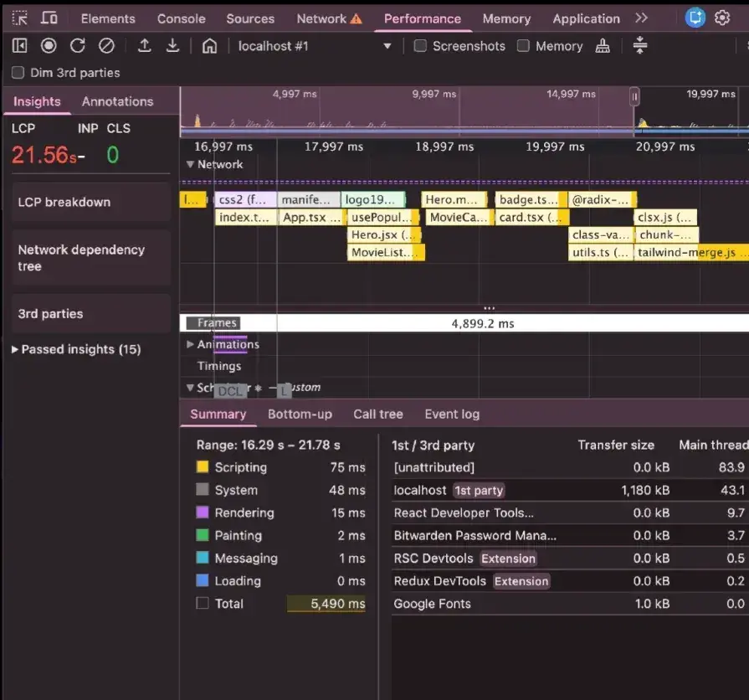Collapse the Network track
Viewport: 749px width, 700px height.
tap(190, 164)
